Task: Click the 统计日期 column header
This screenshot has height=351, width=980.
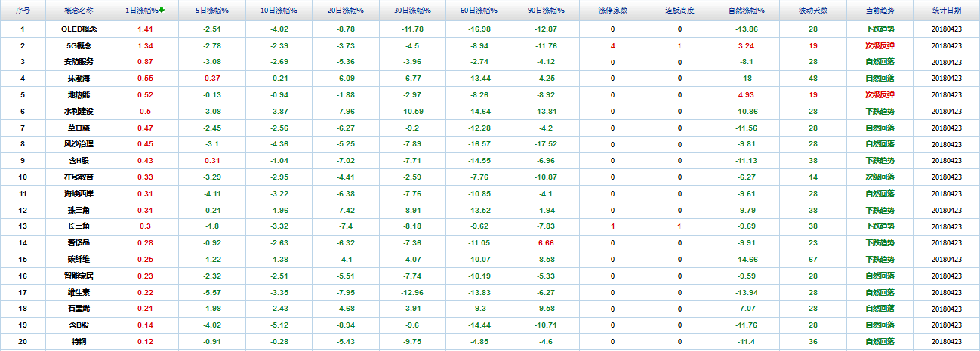Action: point(947,11)
